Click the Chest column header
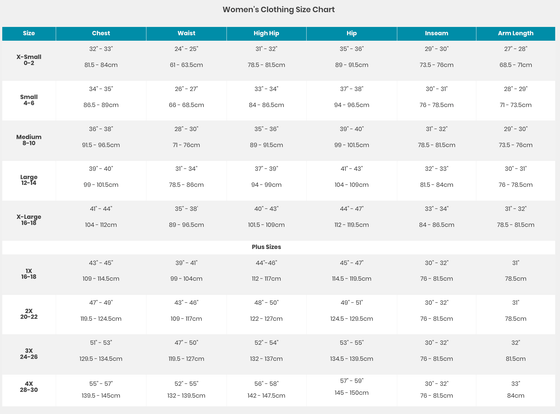The image size is (560, 414). coord(101,33)
